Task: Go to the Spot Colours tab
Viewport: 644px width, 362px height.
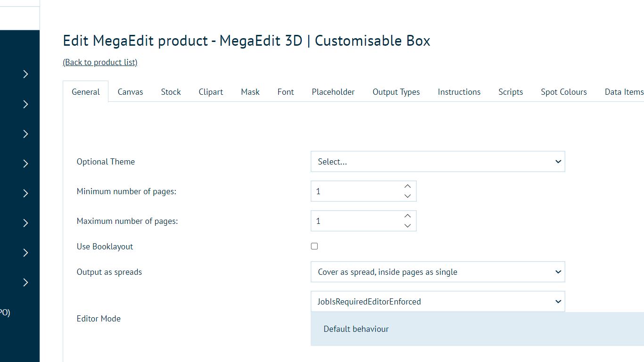Action: click(x=564, y=92)
